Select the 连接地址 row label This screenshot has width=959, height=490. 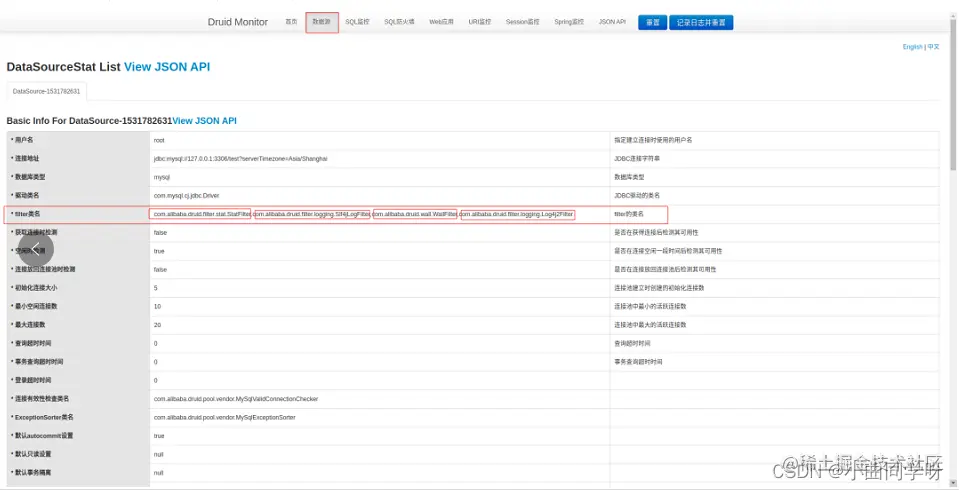(x=27, y=158)
